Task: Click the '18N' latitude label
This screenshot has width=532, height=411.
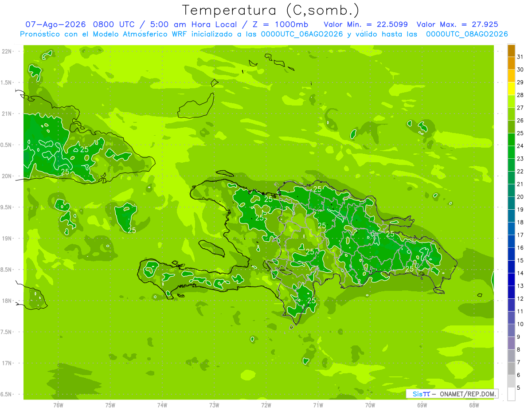Action: (x=6, y=301)
